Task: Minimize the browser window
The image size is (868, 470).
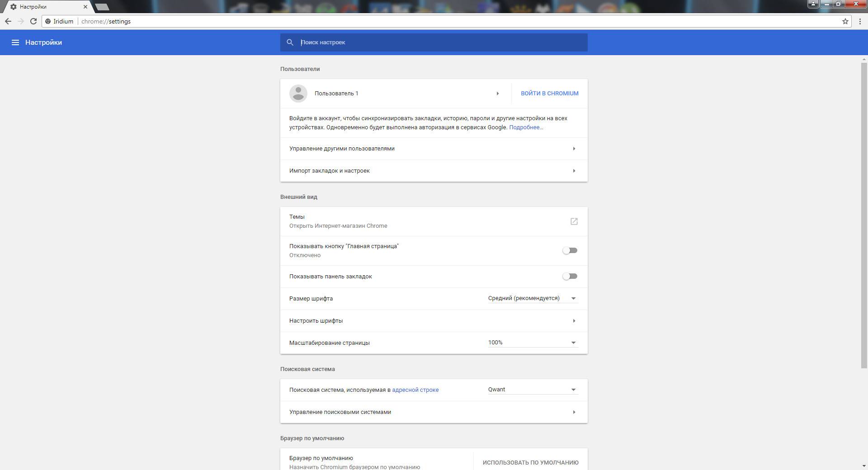Action: point(826,4)
